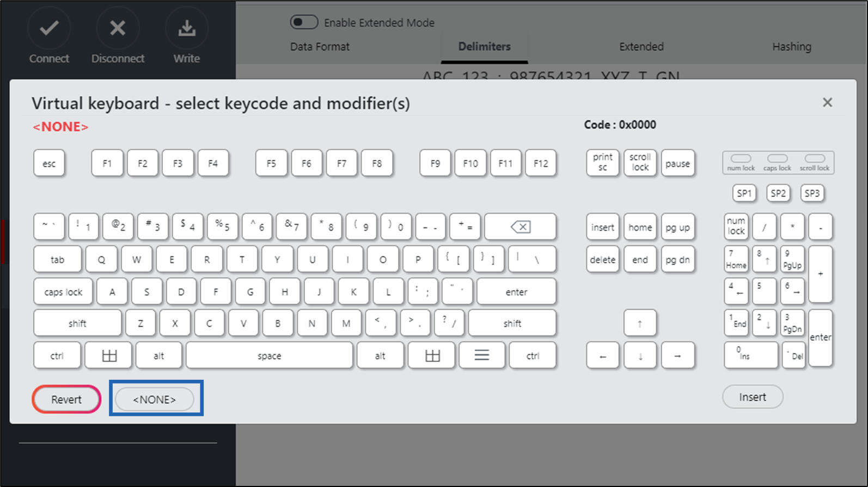This screenshot has height=487, width=868.
Task: Select the up arrow key
Action: [x=640, y=323]
